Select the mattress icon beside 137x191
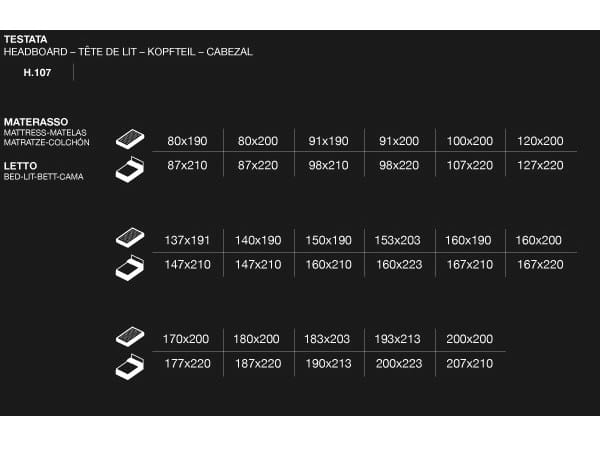Image resolution: width=600 pixels, height=450 pixels. [130, 239]
